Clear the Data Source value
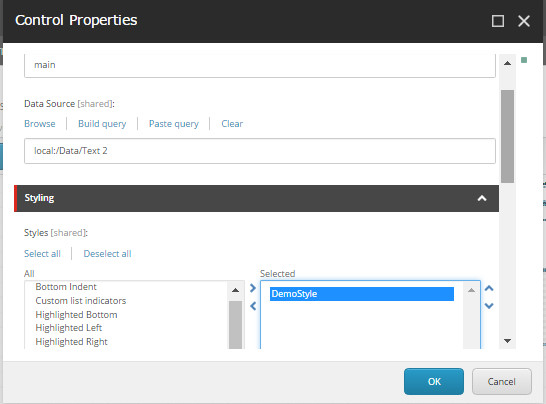The width and height of the screenshot is (546, 404). [x=232, y=124]
